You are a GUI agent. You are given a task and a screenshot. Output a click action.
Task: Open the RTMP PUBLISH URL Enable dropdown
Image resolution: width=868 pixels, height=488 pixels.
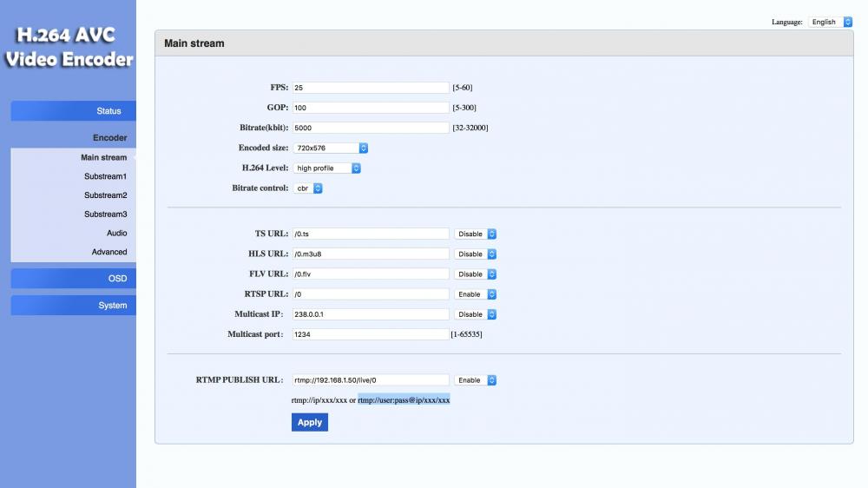(476, 380)
